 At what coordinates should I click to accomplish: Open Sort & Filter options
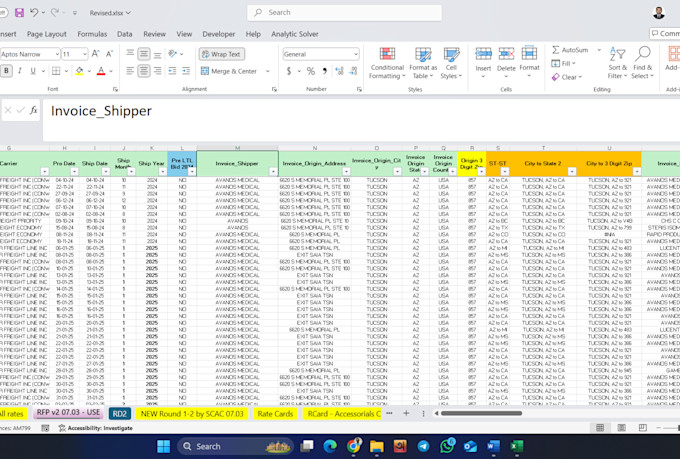point(618,63)
